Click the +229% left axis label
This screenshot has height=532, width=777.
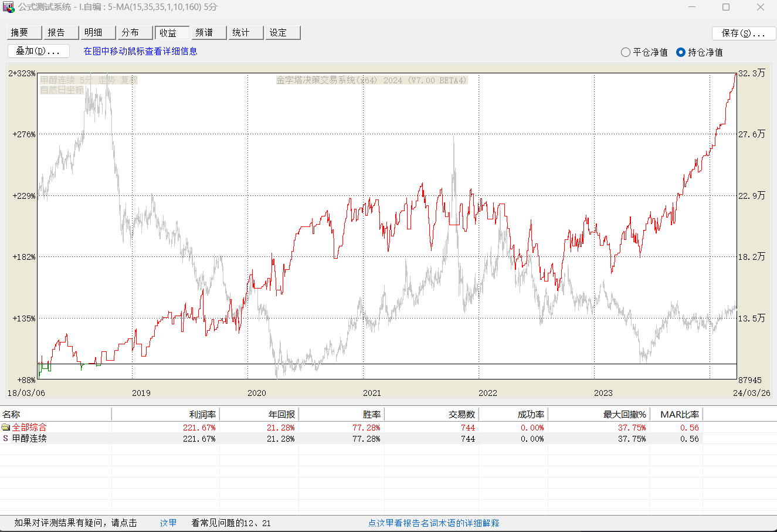click(24, 196)
